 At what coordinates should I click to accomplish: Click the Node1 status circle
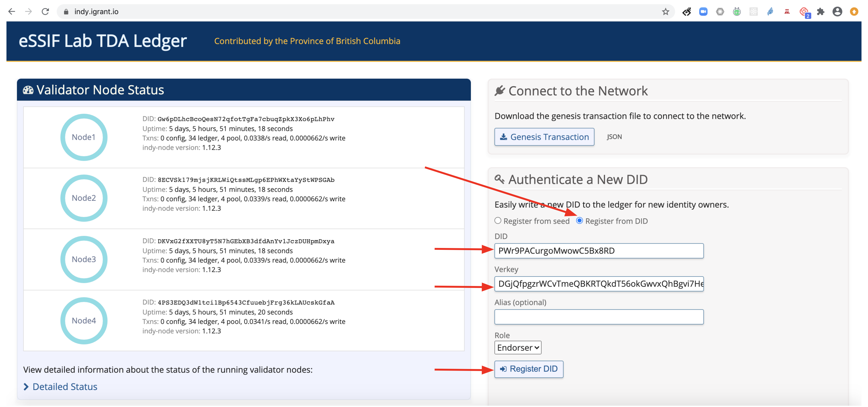pyautogui.click(x=84, y=137)
